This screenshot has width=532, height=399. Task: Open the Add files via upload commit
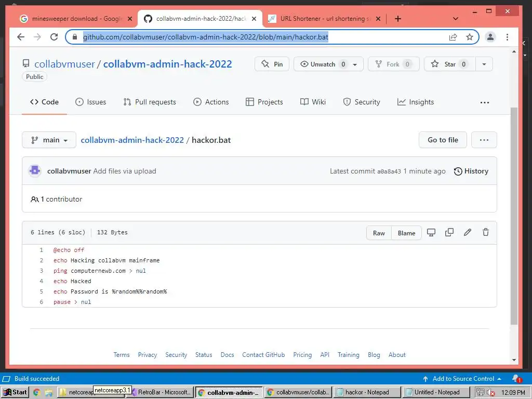pyautogui.click(x=125, y=171)
